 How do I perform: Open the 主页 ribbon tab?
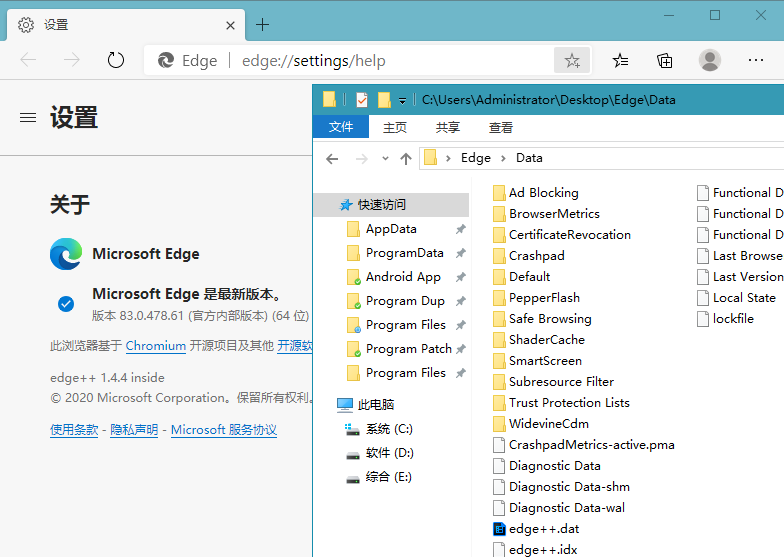coord(395,128)
